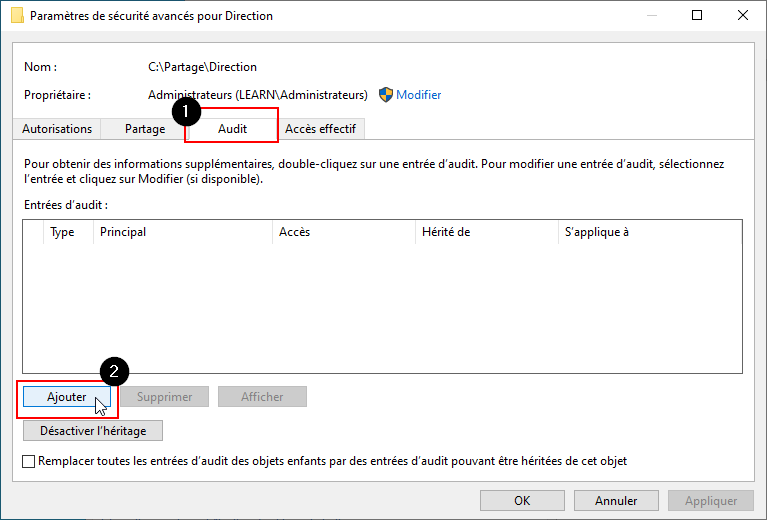This screenshot has height=520, width=767.
Task: Click the UAC shield icon beside Modifier
Action: (x=386, y=95)
